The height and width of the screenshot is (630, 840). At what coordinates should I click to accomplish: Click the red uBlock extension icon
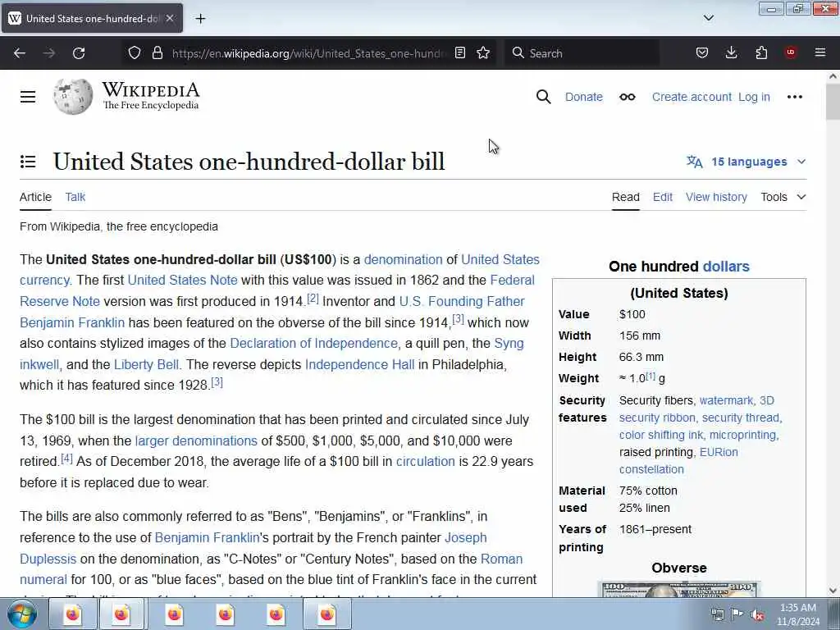coord(791,52)
